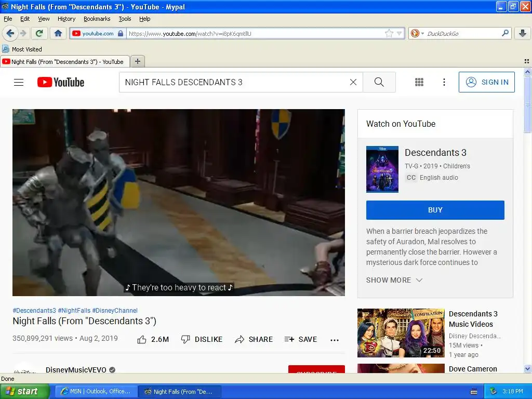Open the View menu
This screenshot has height=399, width=532.
pyautogui.click(x=44, y=19)
